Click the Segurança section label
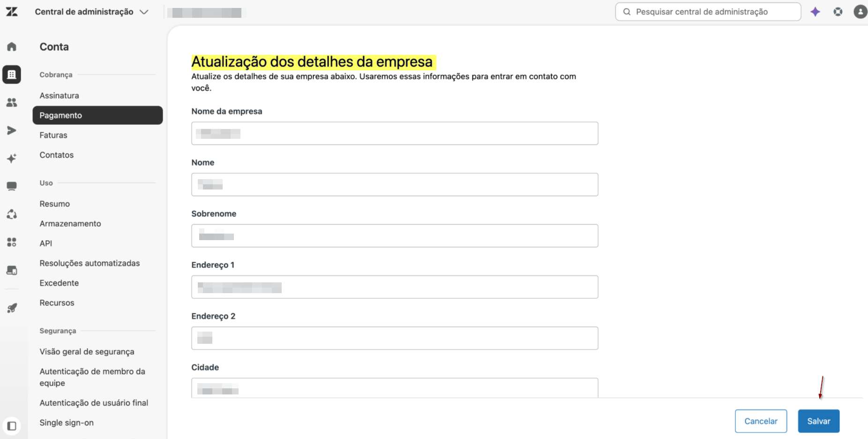Screen dimensions: 868x439 (58, 331)
